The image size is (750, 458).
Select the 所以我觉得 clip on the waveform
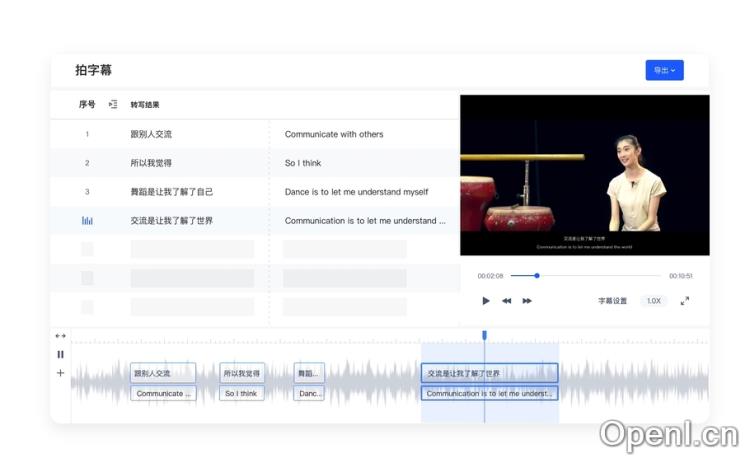242,373
